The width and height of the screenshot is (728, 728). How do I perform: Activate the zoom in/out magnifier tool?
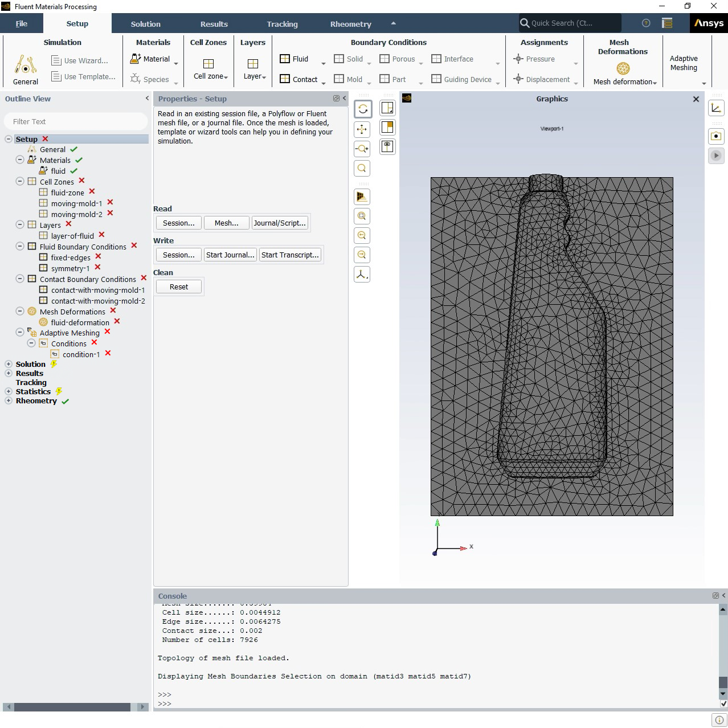(362, 149)
